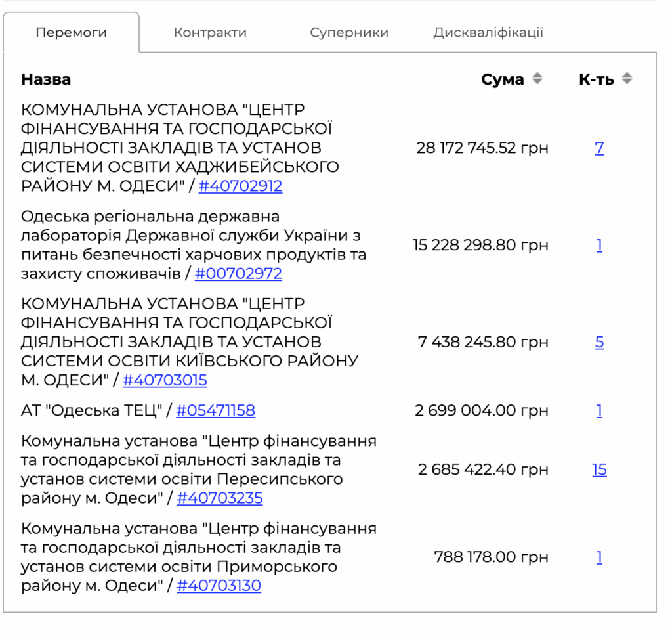Image resolution: width=672 pixels, height=633 pixels.
Task: Click the Сума column header label
Action: [x=502, y=79]
